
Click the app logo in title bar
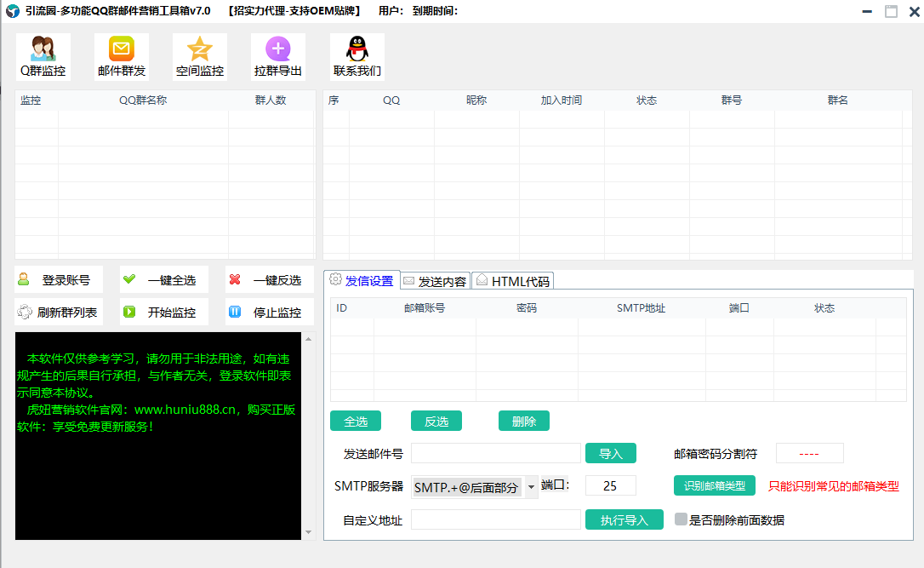(x=13, y=11)
